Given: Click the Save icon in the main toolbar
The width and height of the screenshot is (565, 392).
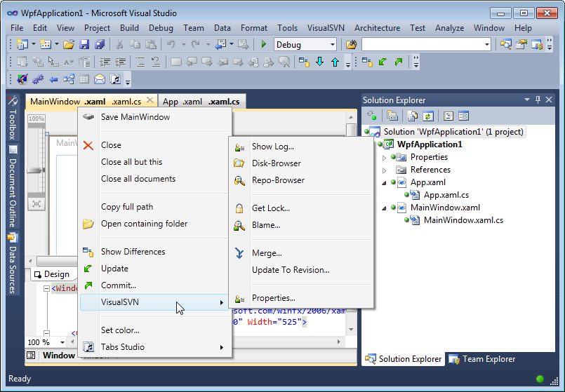Looking at the screenshot, I should pyautogui.click(x=84, y=45).
